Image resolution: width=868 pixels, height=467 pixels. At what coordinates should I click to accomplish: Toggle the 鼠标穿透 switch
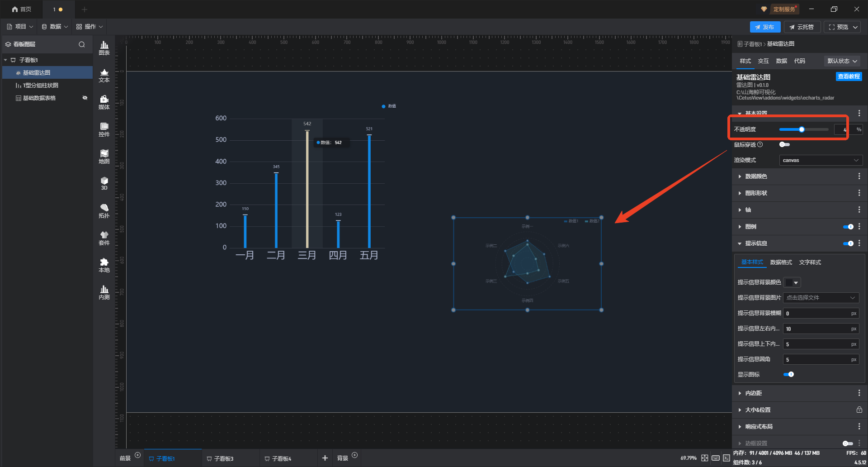coord(784,145)
